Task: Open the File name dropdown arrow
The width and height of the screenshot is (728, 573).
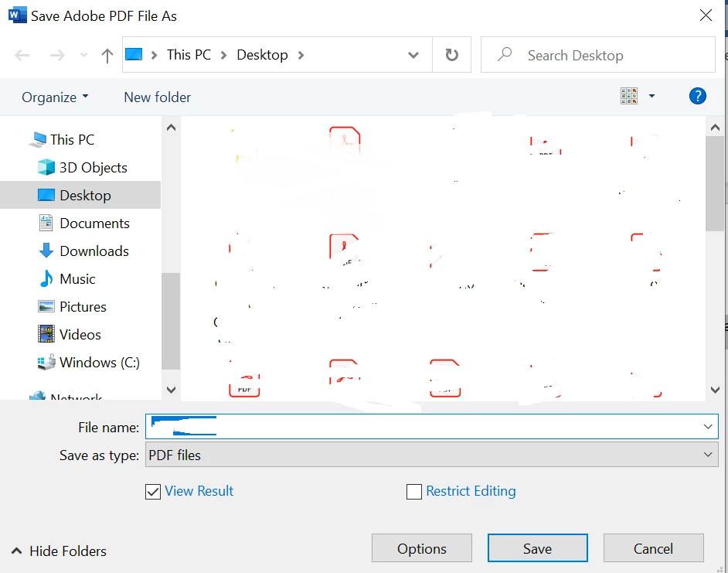Action: [708, 427]
